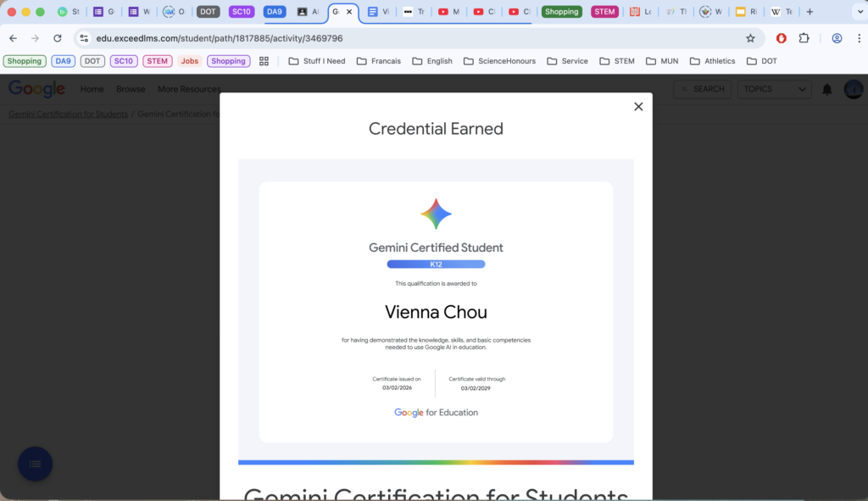Expand the DOT tab group in tab strip
This screenshot has height=501, width=868.
click(x=209, y=12)
